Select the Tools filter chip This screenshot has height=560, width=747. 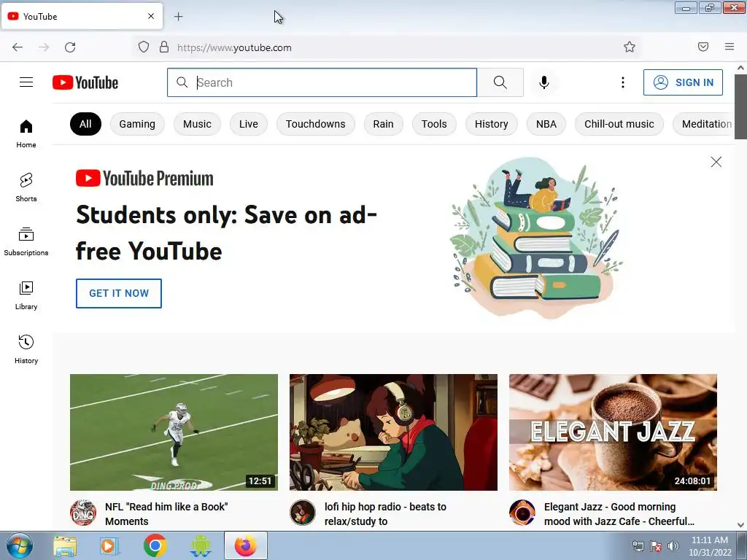coord(434,124)
